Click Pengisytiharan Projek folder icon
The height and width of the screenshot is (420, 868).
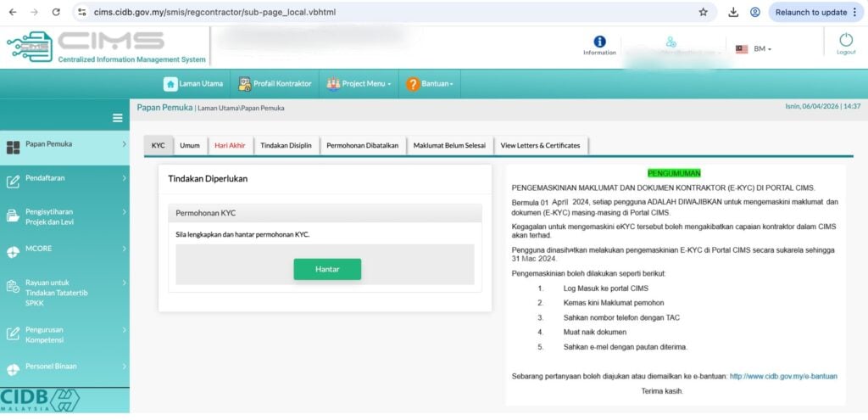(x=13, y=216)
